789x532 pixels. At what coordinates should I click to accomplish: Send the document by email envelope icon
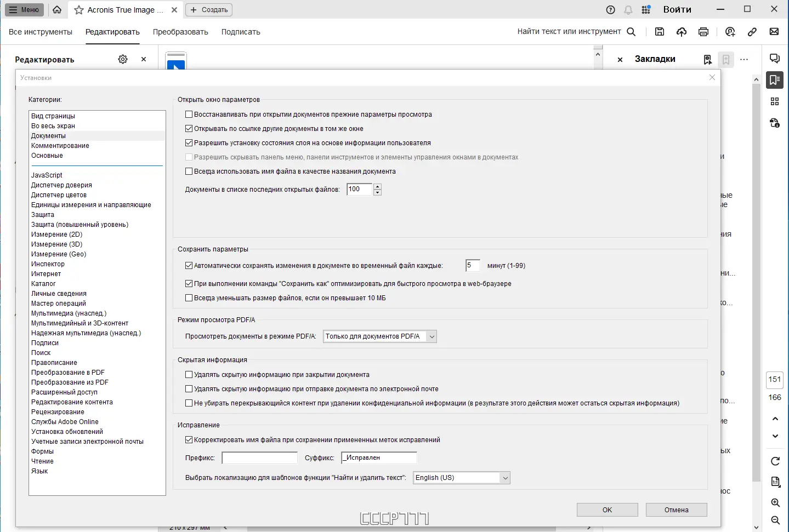pos(774,32)
